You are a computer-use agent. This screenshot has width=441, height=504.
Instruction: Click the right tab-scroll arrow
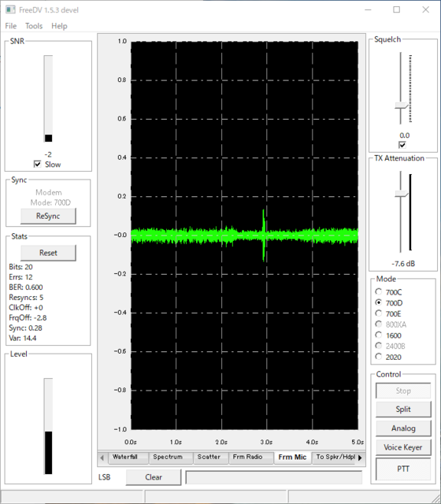pos(361,458)
